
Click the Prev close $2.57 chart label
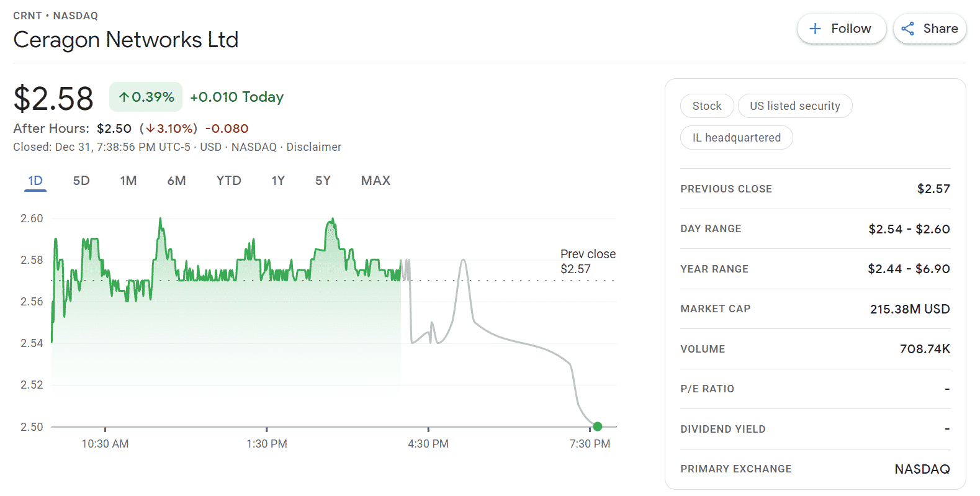[x=588, y=261]
